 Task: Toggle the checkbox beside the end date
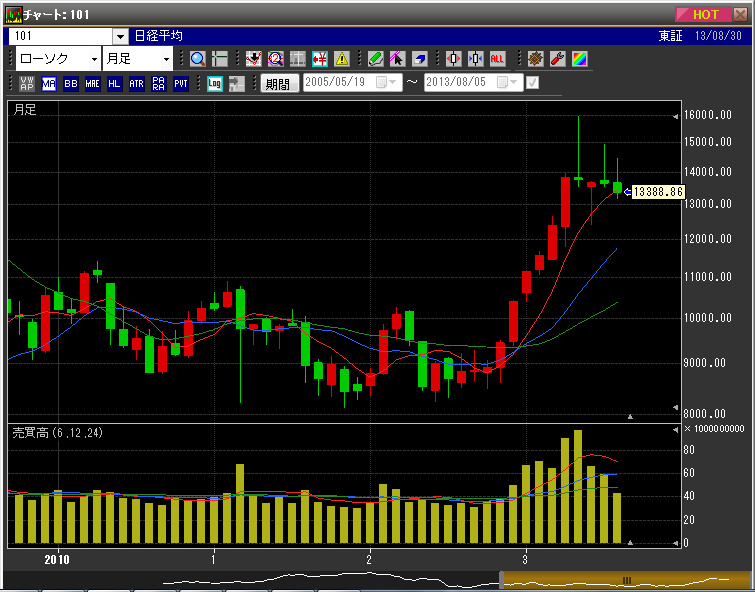pyautogui.click(x=532, y=83)
